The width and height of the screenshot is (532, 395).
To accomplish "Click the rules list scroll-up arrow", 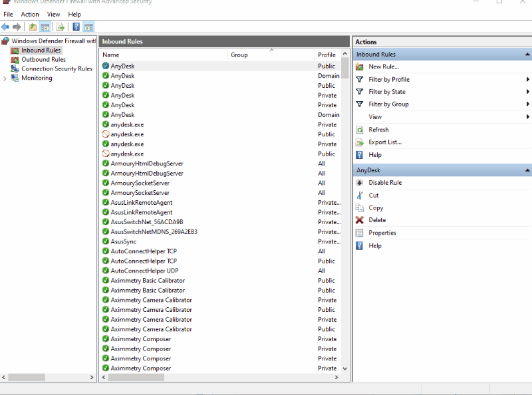I will [x=344, y=54].
